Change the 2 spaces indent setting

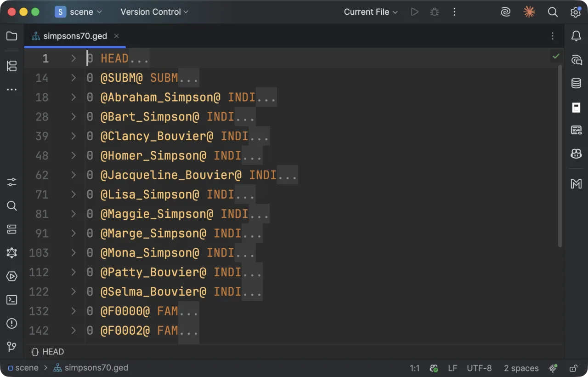(521, 368)
